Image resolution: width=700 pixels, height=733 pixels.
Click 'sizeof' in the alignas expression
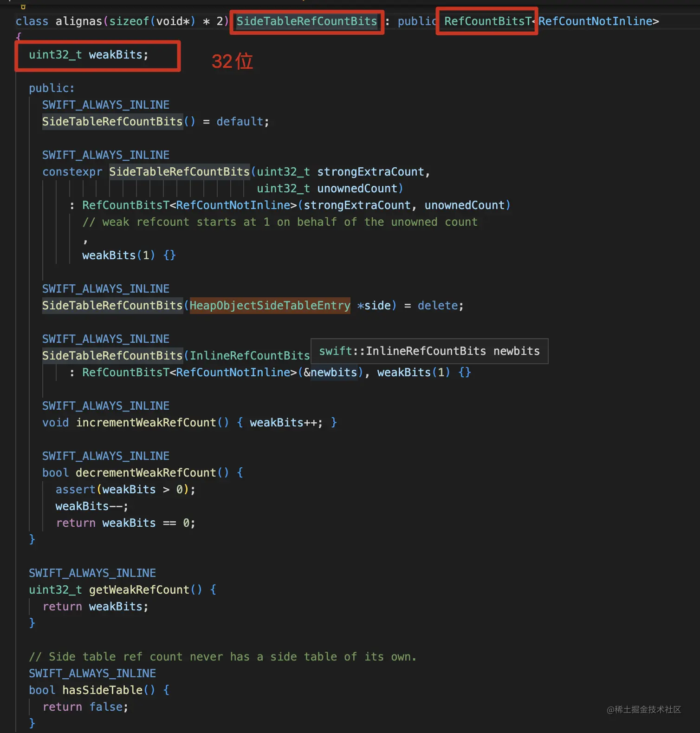tap(129, 21)
